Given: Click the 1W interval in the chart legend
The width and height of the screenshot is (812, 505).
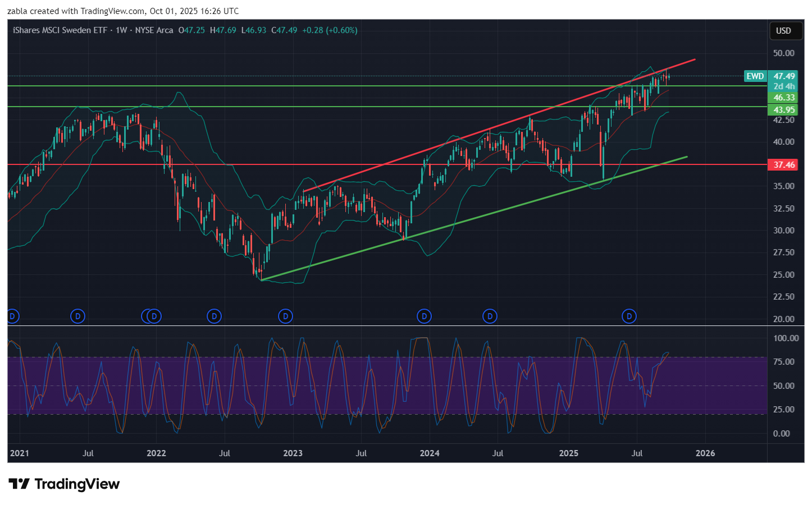Looking at the screenshot, I should [x=121, y=30].
